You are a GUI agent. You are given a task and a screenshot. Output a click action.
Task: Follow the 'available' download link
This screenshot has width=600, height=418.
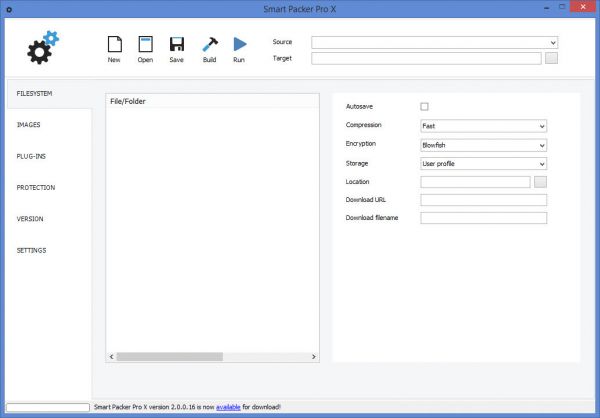228,407
